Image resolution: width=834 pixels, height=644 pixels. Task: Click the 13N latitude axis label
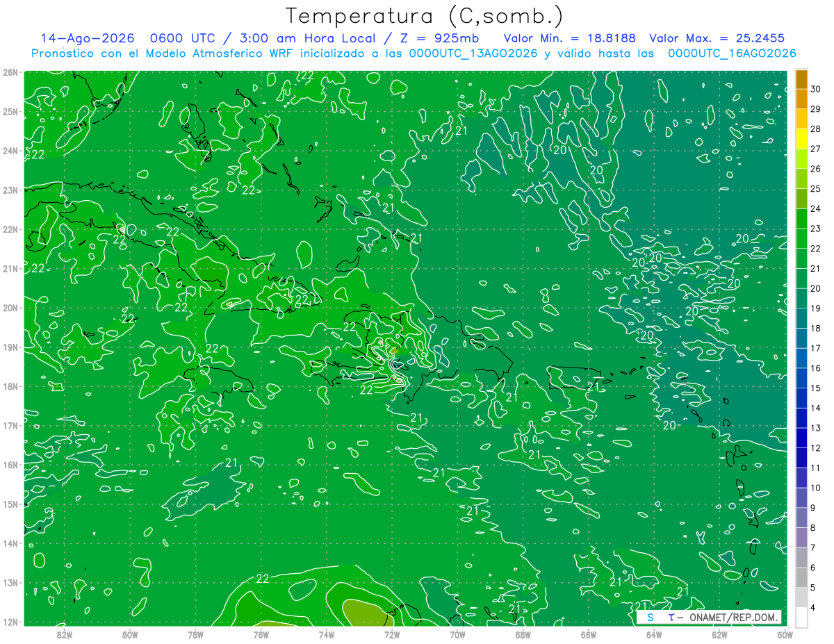tap(10, 582)
